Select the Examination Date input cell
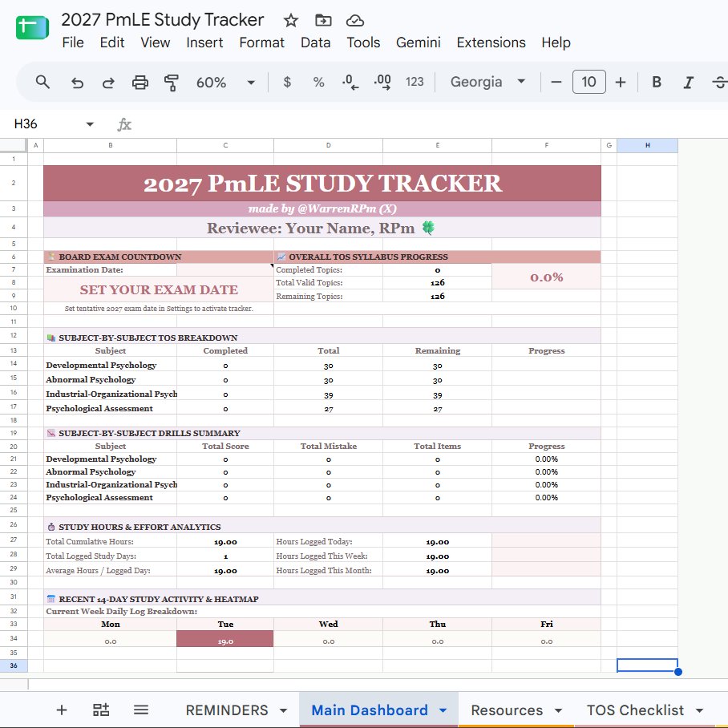This screenshot has width=728, height=728. tap(225, 269)
